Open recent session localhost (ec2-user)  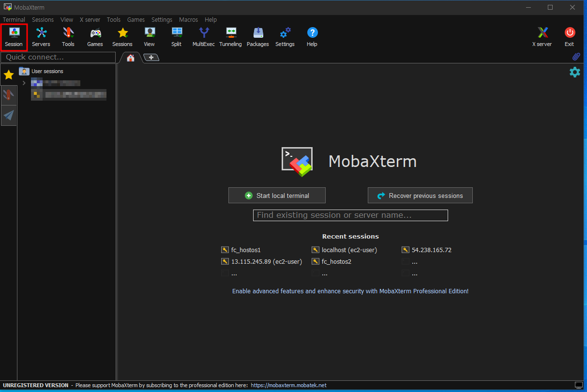[x=345, y=250]
